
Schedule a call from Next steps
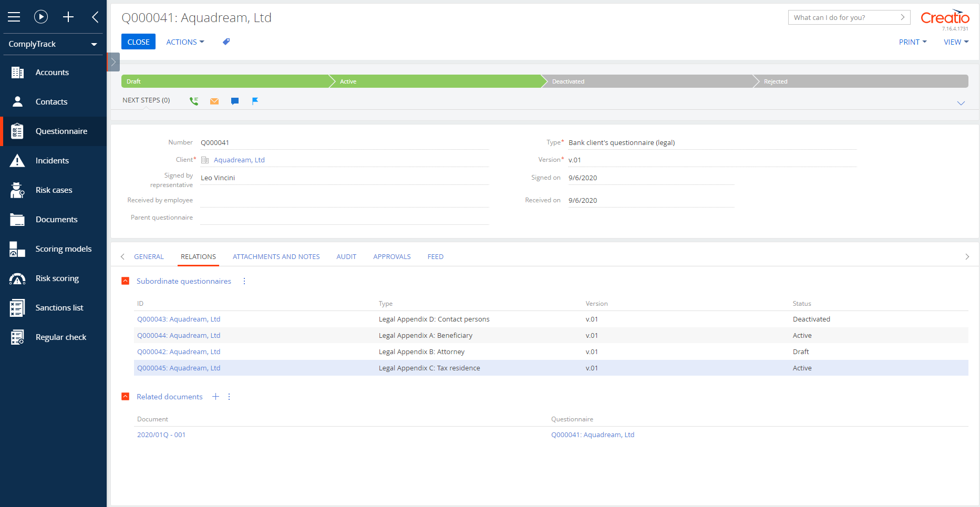tap(193, 100)
